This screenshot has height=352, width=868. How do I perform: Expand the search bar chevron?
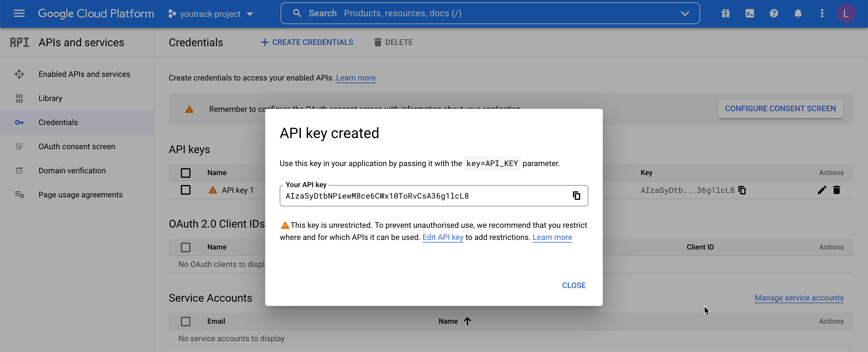(685, 14)
